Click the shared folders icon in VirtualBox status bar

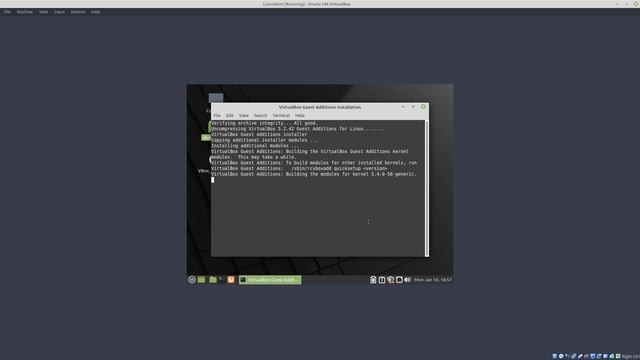[586, 356]
